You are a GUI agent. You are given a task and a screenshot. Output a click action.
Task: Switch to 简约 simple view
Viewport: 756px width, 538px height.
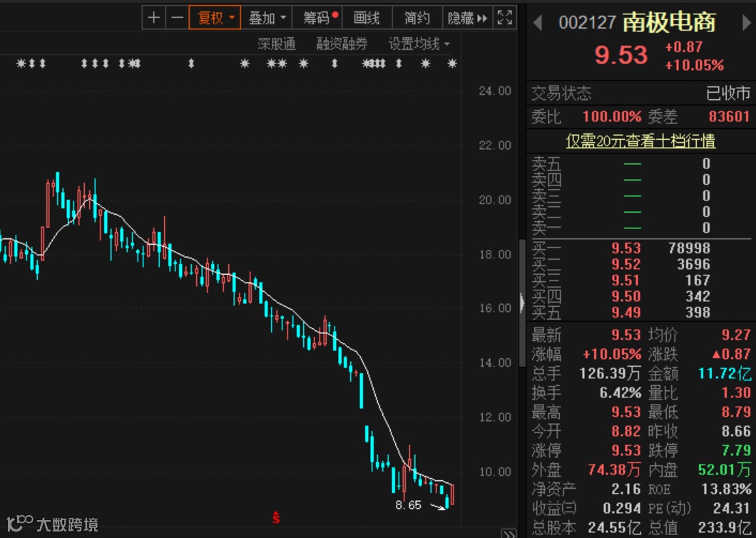pos(417,18)
